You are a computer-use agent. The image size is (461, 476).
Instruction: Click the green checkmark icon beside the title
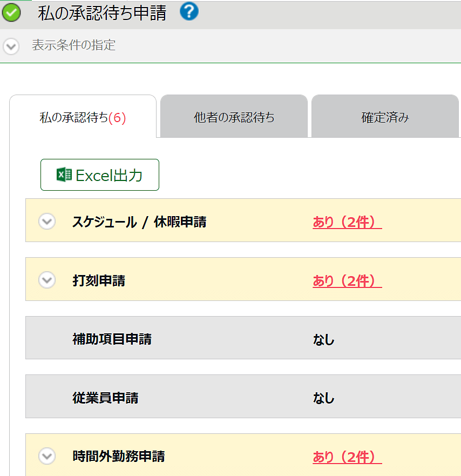coord(11,12)
